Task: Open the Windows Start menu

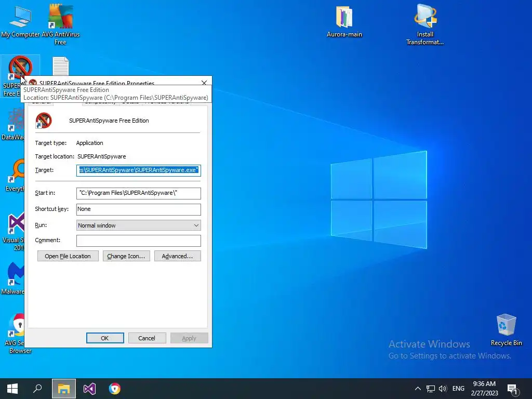Action: pyautogui.click(x=12, y=389)
